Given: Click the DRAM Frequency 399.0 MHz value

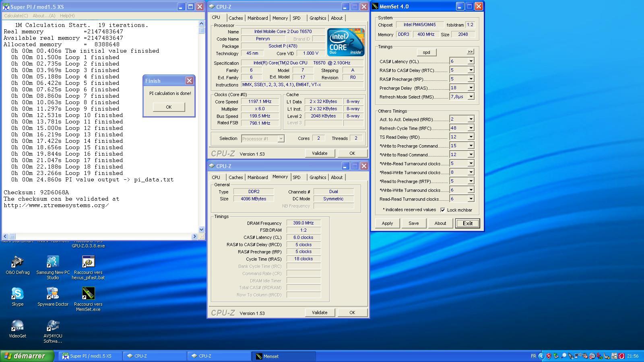Looking at the screenshot, I should point(303,223).
